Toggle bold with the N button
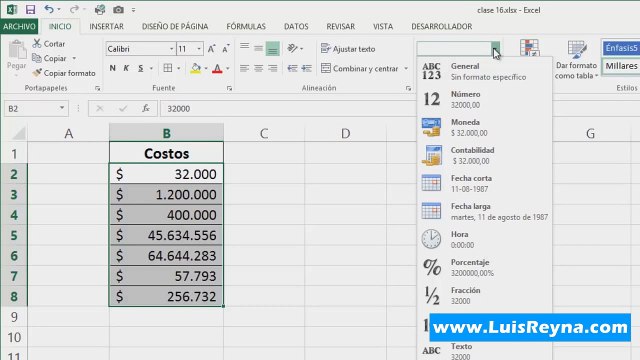640x360 pixels. (113, 68)
